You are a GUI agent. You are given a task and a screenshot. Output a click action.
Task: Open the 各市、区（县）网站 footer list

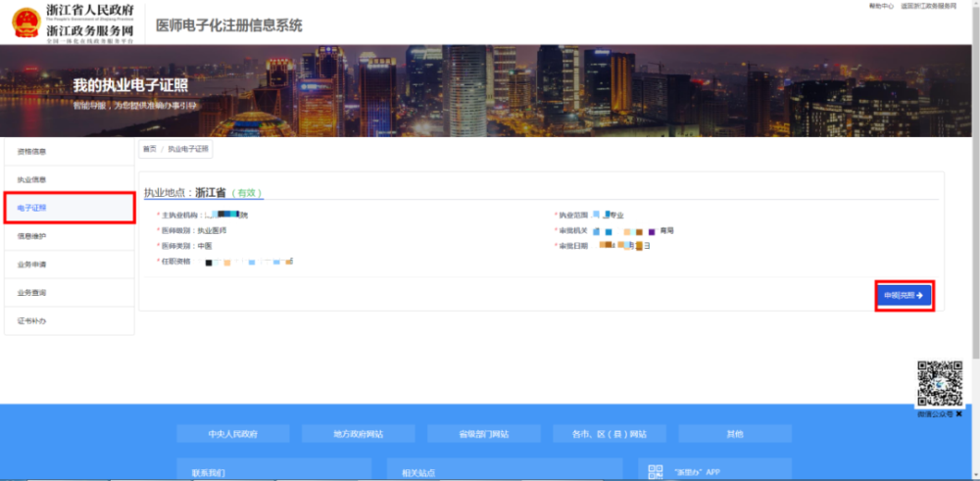[x=609, y=434]
